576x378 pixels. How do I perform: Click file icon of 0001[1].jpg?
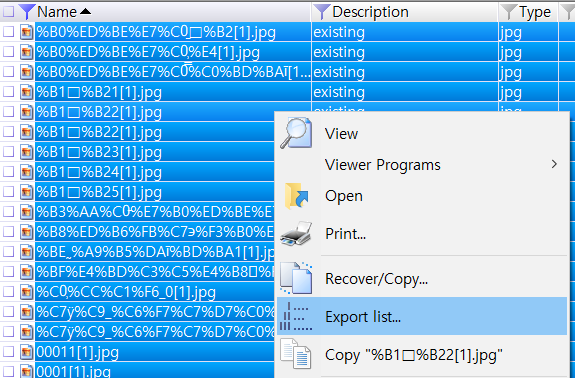(26, 371)
